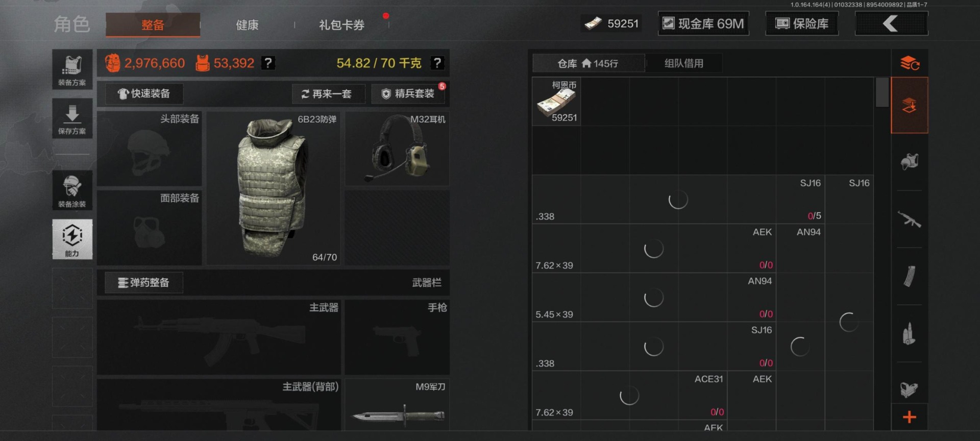Filter warehouse by bullet ammo icon

click(909, 334)
